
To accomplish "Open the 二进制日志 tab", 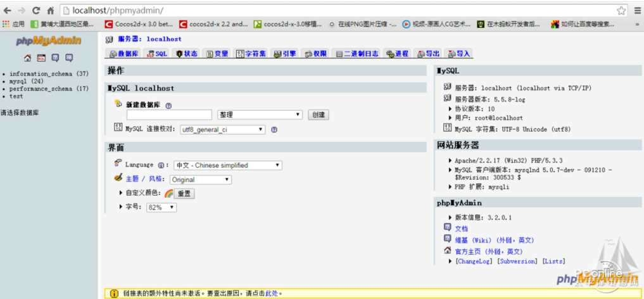I will click(357, 53).
